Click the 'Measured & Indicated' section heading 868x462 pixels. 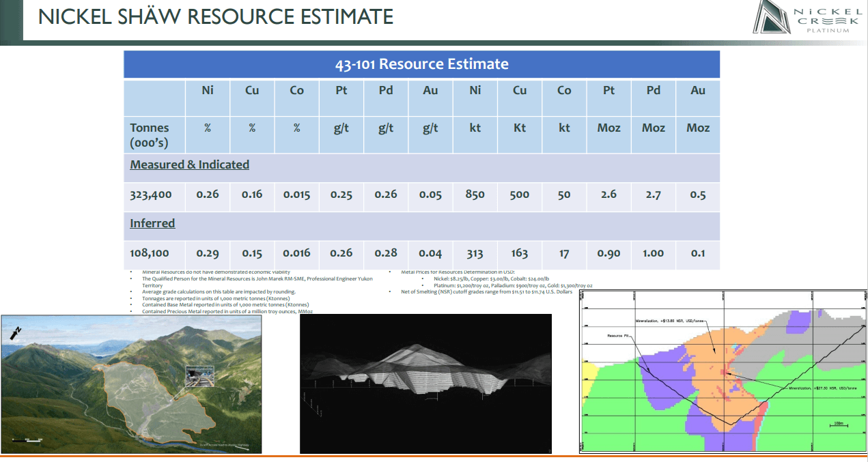(190, 164)
